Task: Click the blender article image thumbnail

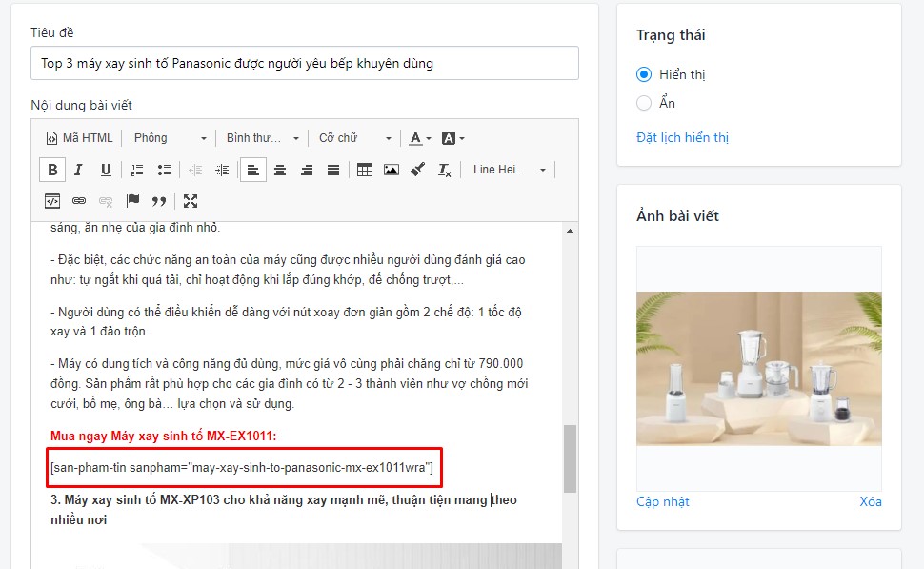Action: pyautogui.click(x=759, y=369)
